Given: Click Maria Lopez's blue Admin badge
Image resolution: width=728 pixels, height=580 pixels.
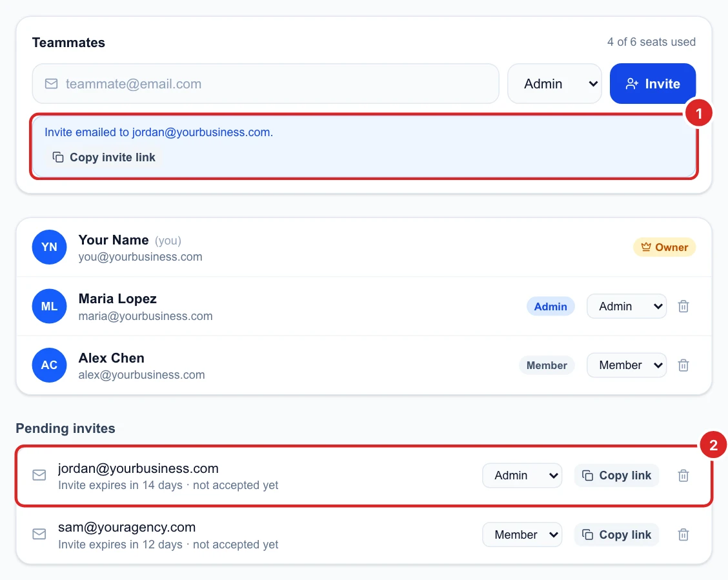Looking at the screenshot, I should pyautogui.click(x=551, y=306).
